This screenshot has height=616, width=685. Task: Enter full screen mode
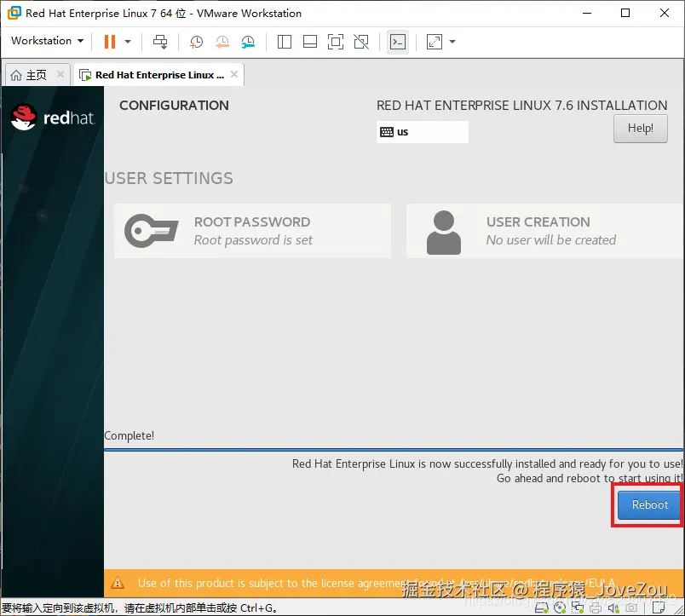pyautogui.click(x=336, y=42)
